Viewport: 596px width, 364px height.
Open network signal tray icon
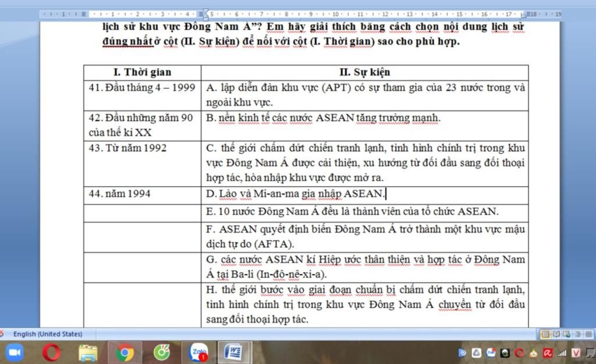(562, 353)
